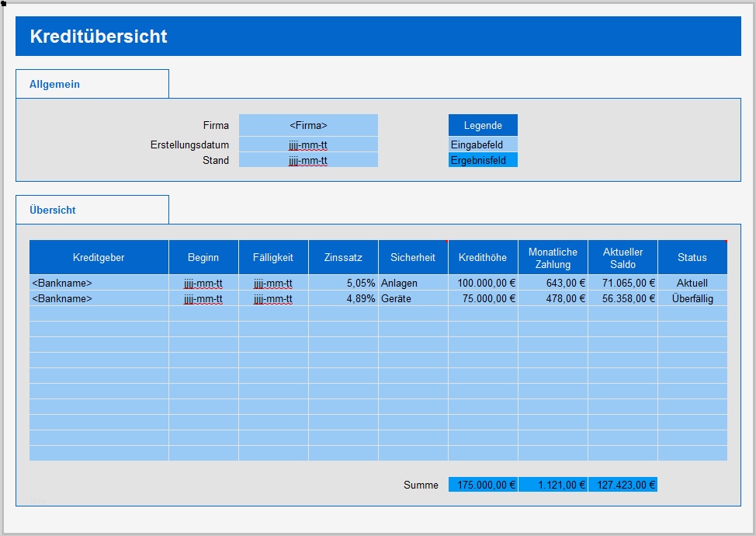Click the Überfällig status cell

[691, 298]
